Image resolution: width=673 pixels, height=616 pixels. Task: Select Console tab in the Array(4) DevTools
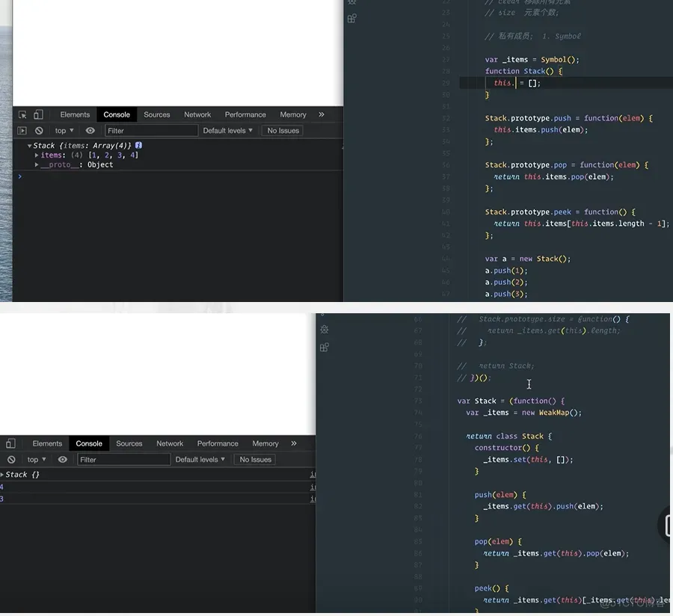pyautogui.click(x=117, y=114)
